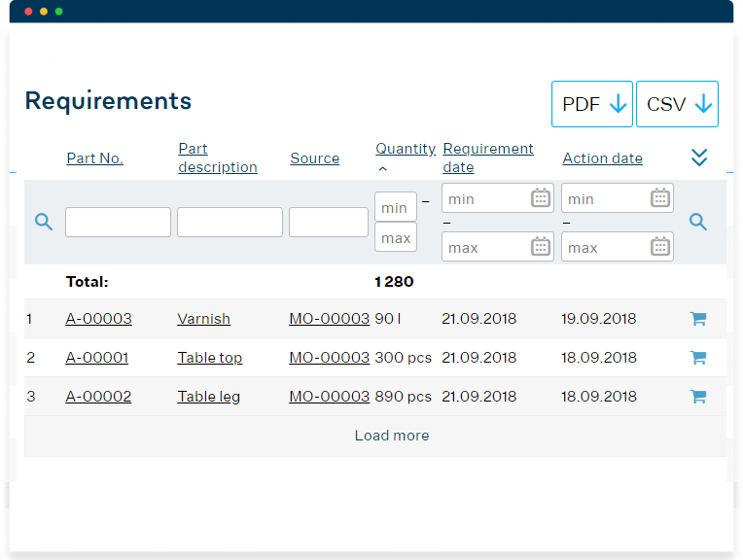The height and width of the screenshot is (560, 743).
Task: Click the cart icon for Table leg row
Action: (697, 397)
